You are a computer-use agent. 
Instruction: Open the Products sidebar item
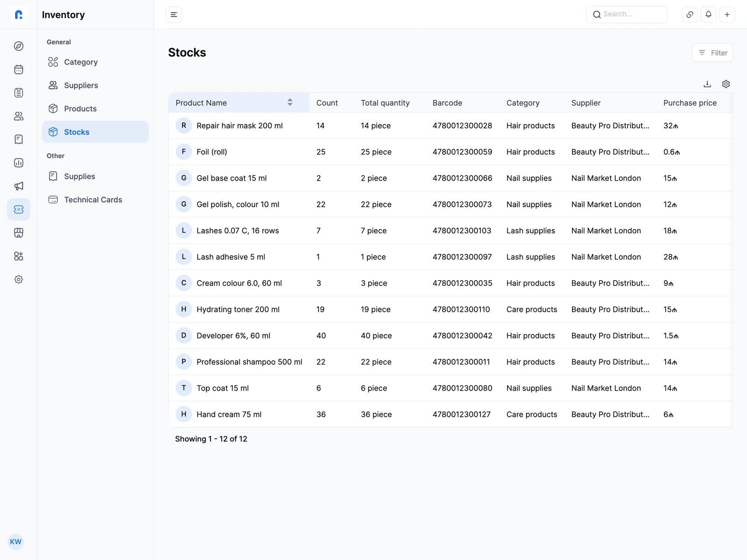pyautogui.click(x=95, y=109)
